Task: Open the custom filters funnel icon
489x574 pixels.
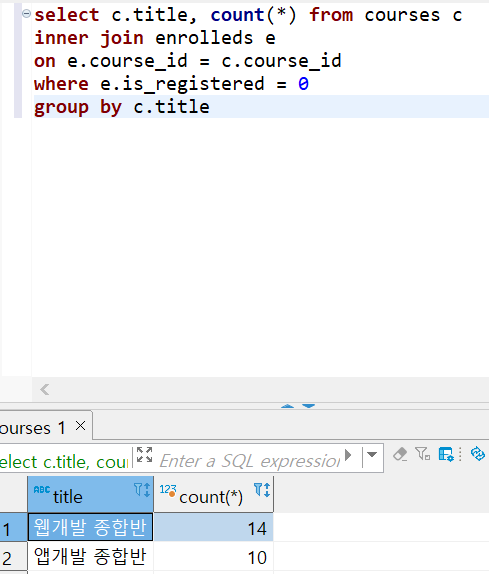Action: [423, 454]
